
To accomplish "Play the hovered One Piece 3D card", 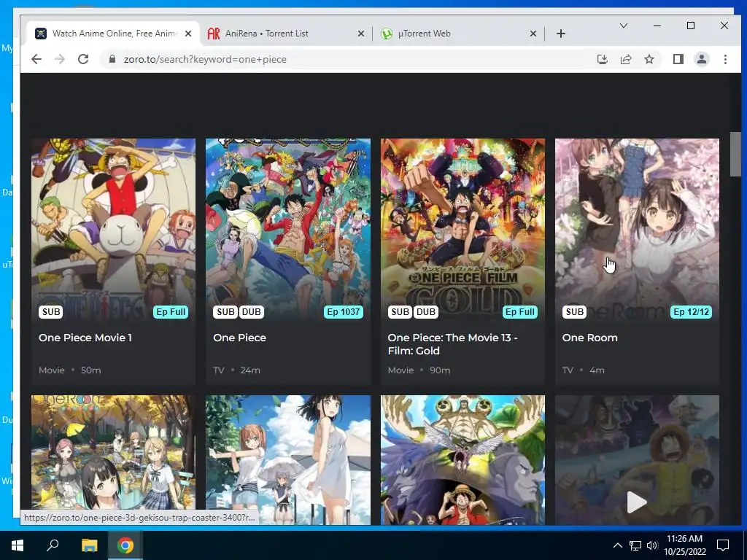I will tap(637, 502).
